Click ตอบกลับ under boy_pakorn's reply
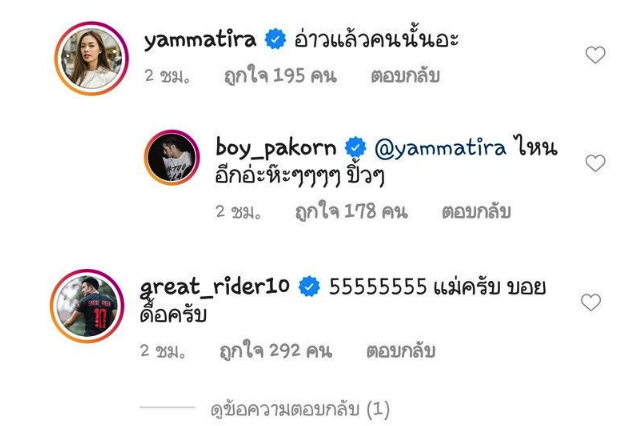Screen dimensions: 637x426 click(476, 212)
